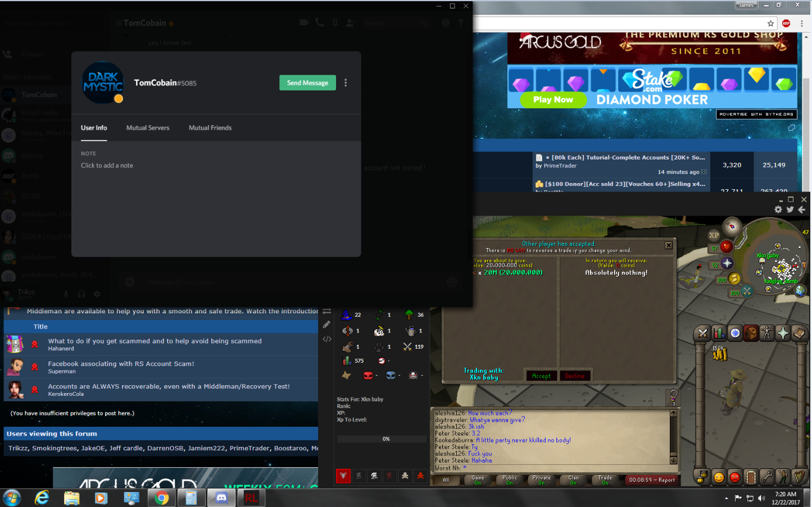Open 'What to do if you get scammed' thread
Screen dimensions: 812x507
pos(155,341)
